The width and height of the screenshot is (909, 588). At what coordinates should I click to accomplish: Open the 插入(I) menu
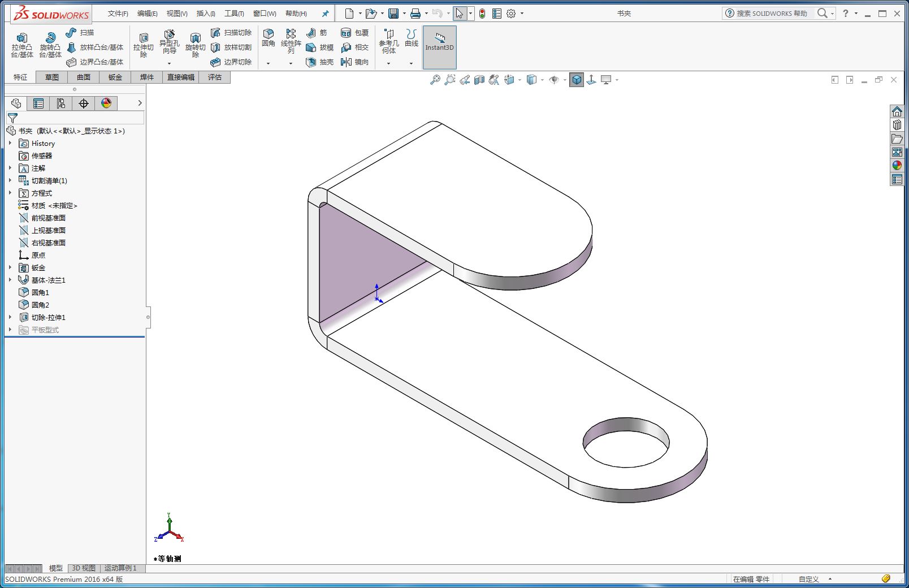coord(206,14)
